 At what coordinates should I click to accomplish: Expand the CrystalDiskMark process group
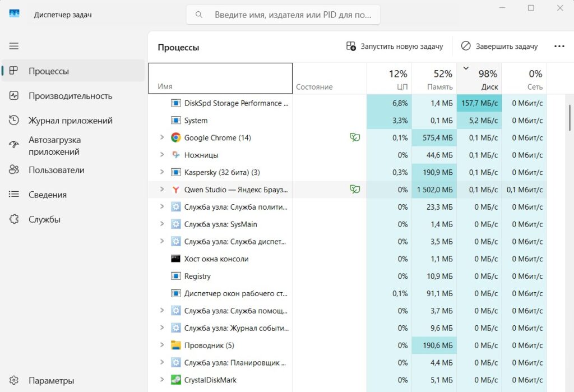tap(162, 380)
